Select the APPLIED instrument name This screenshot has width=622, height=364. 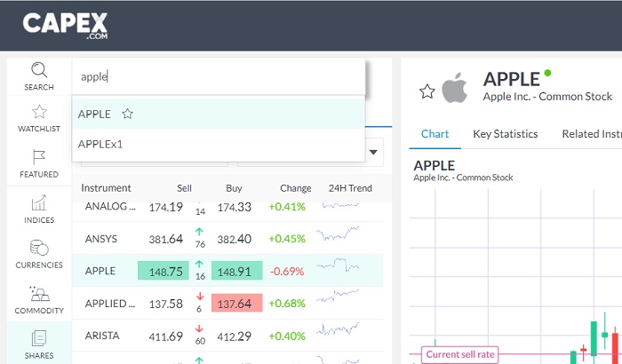[110, 304]
